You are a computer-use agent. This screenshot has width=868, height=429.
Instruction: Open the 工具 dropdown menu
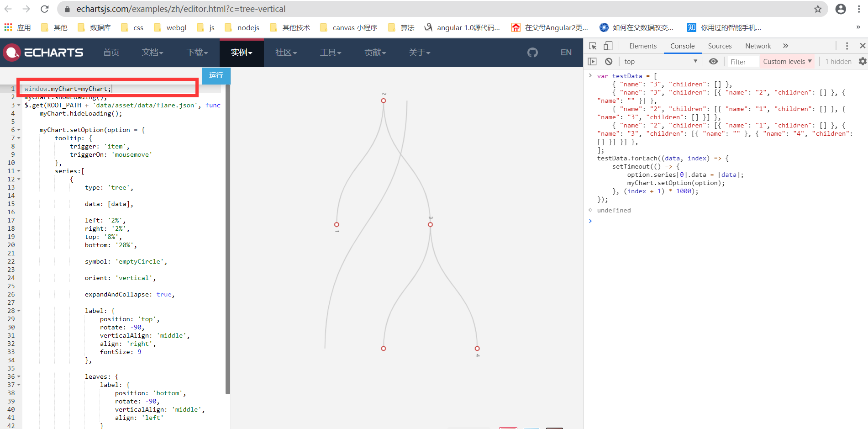tap(331, 53)
